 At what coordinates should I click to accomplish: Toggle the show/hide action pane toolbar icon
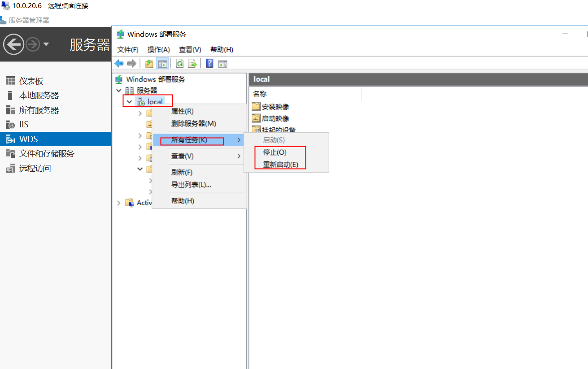(x=223, y=64)
